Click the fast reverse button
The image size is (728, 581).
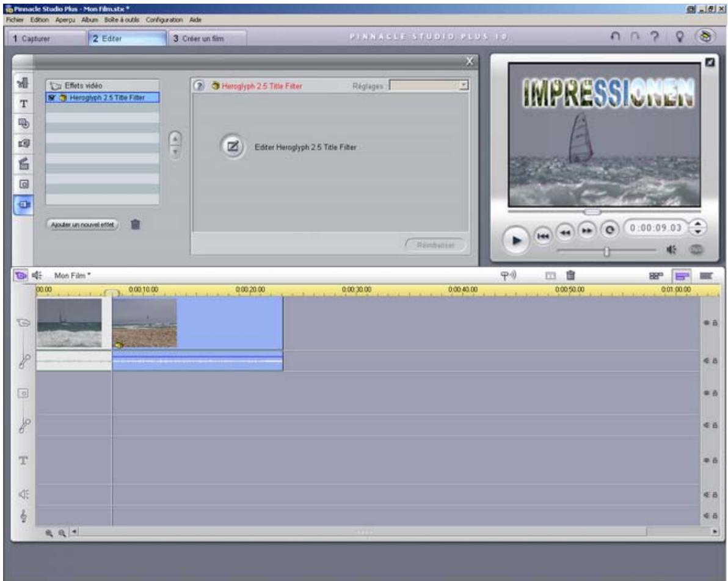pyautogui.click(x=564, y=232)
